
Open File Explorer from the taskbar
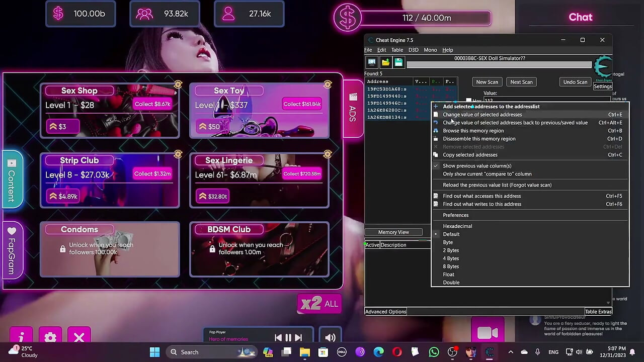click(x=305, y=352)
